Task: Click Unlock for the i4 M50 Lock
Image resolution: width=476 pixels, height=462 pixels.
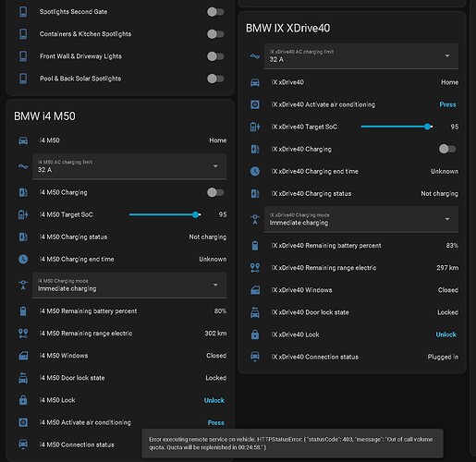Action: (214, 400)
